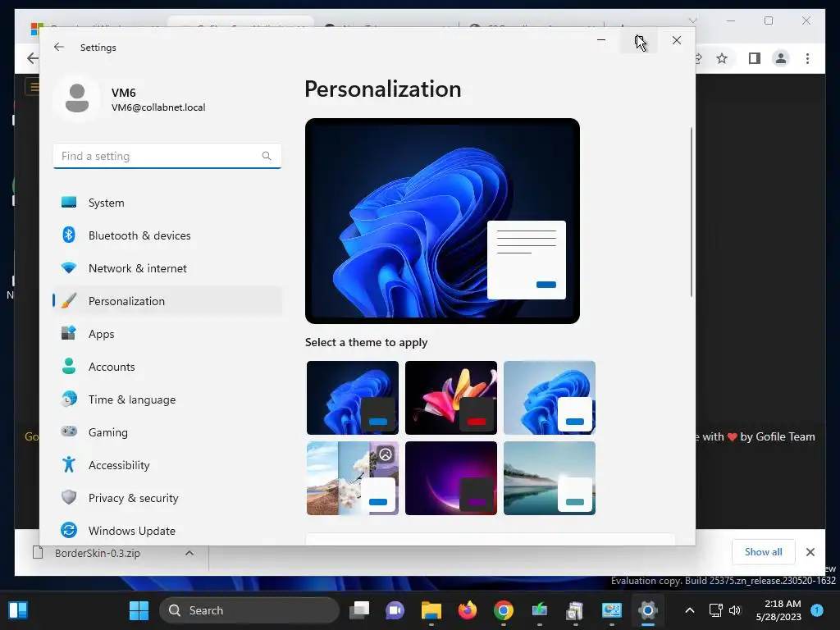Apply the spotlight landscape collage theme
Image resolution: width=840 pixels, height=630 pixels.
click(353, 478)
